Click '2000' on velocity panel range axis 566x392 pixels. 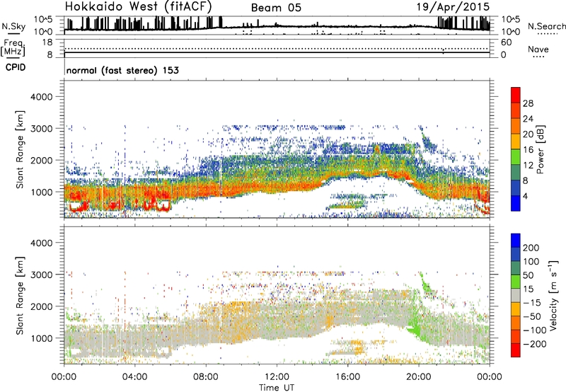coord(41,306)
